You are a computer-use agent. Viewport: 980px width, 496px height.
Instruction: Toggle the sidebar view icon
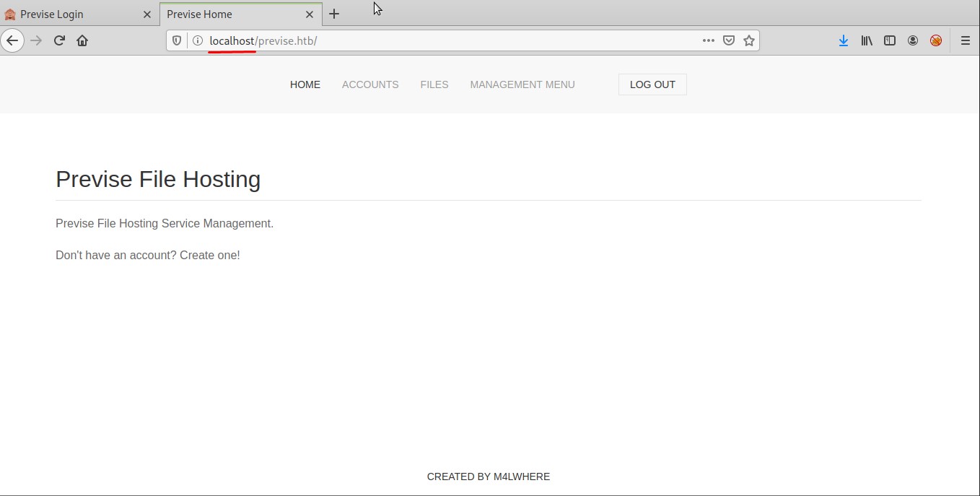(890, 41)
